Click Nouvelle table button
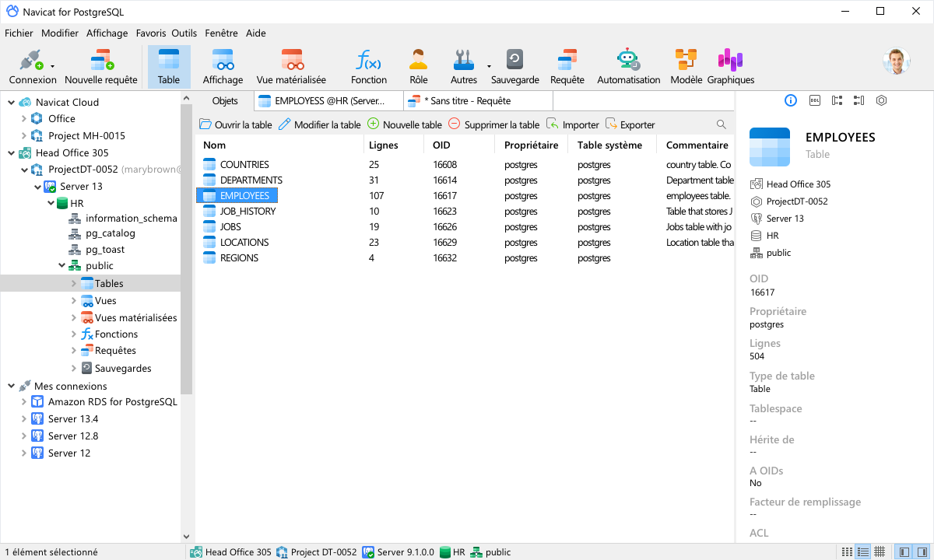This screenshot has height=560, width=934. click(405, 124)
